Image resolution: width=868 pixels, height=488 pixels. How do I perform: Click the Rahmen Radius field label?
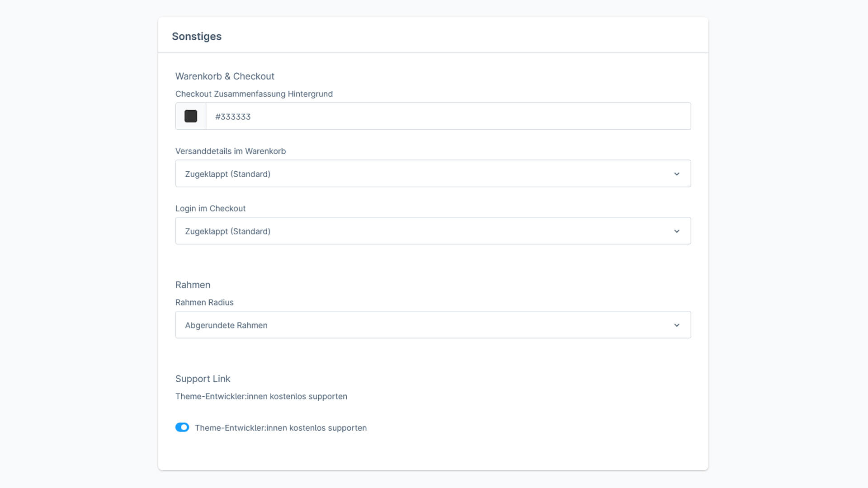point(204,302)
